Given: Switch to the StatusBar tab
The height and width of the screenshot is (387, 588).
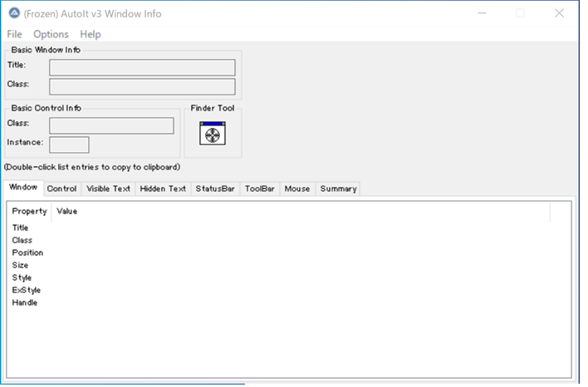Looking at the screenshot, I should (215, 189).
